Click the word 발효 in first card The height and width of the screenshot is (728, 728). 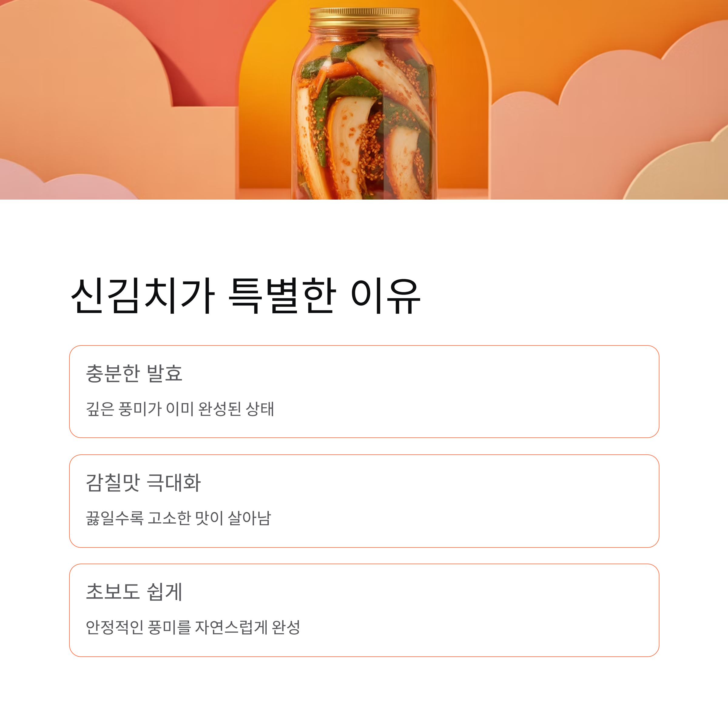coord(165,373)
